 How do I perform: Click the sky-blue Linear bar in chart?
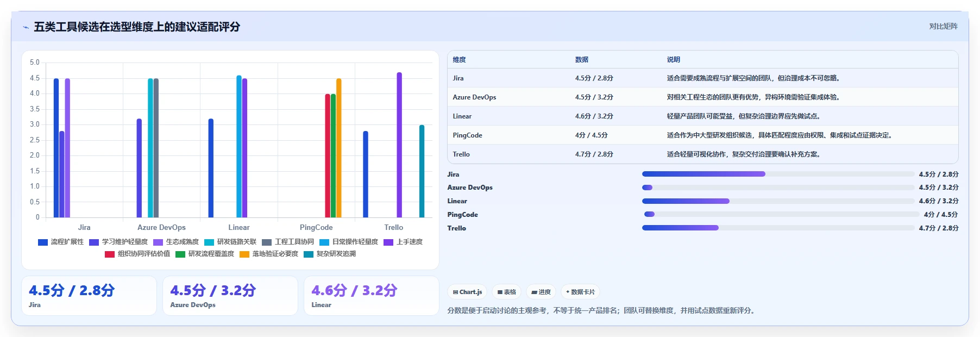(x=239, y=147)
